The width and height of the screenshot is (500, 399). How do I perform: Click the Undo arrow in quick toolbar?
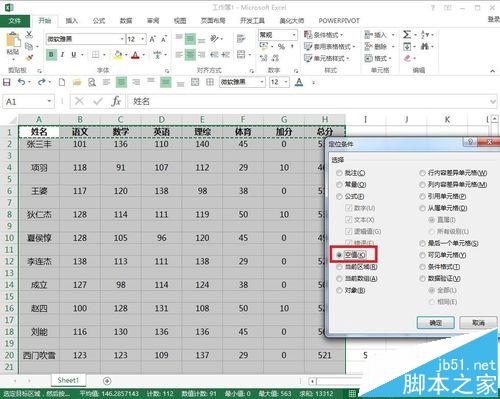[21, 82]
